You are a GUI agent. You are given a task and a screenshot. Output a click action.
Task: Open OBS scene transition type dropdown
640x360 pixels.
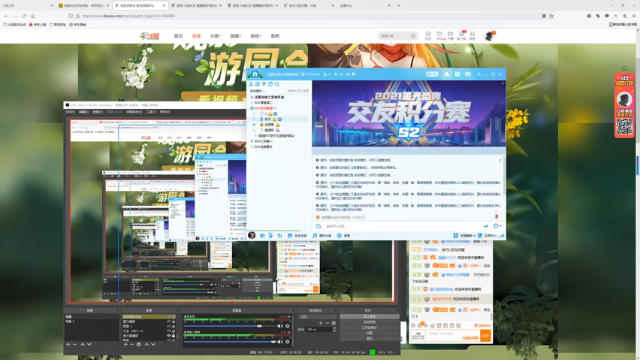pyautogui.click(x=318, y=316)
